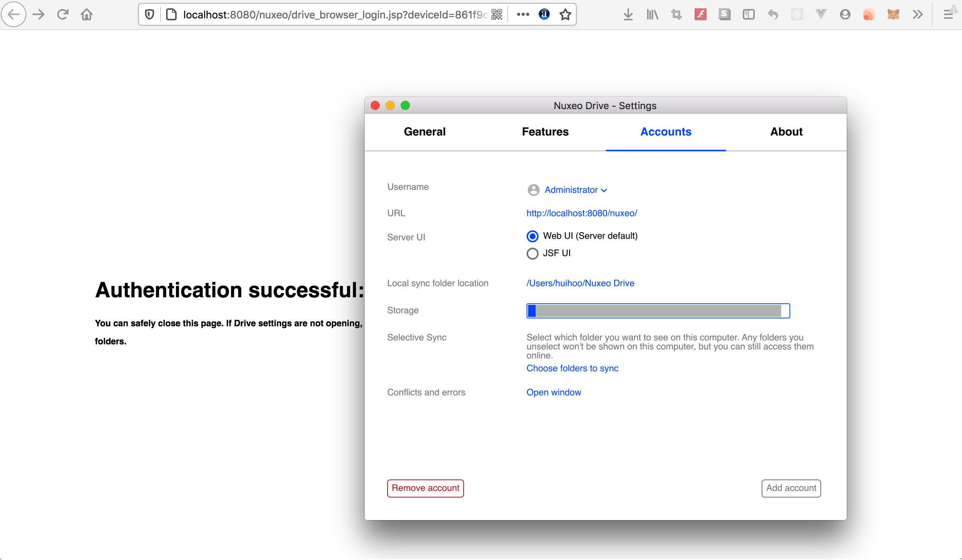
Task: Click the browser URL address field
Action: [332, 15]
